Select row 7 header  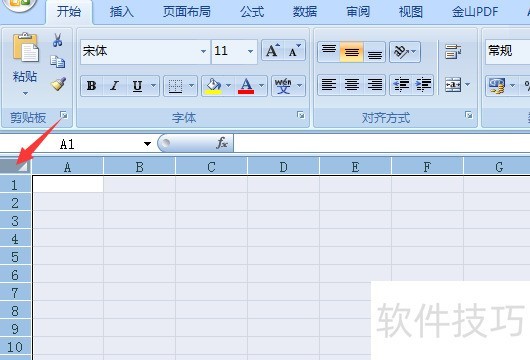point(15,293)
